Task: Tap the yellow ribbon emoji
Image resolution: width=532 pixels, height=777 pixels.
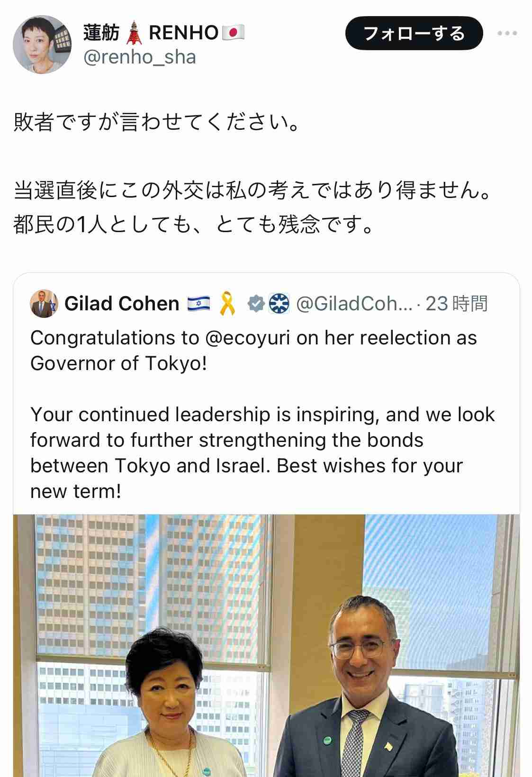Action: (x=228, y=304)
